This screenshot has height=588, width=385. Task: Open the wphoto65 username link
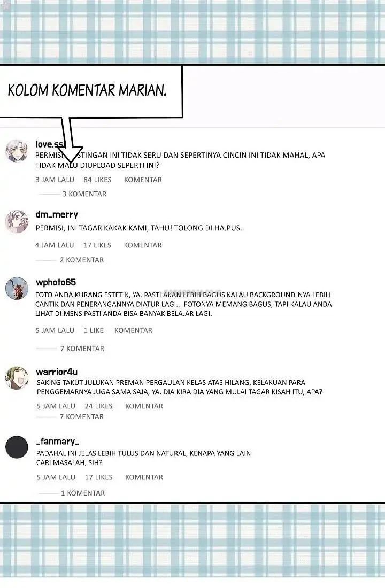[x=56, y=282]
